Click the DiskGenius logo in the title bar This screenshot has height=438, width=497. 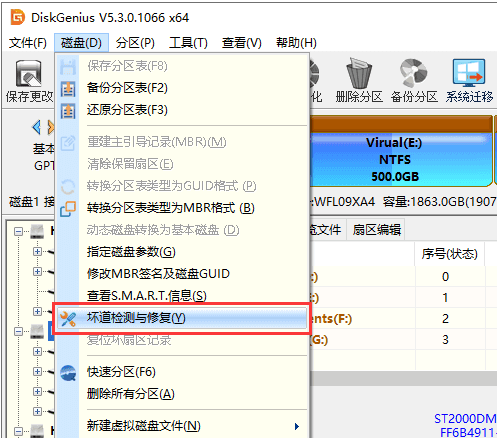(18, 17)
